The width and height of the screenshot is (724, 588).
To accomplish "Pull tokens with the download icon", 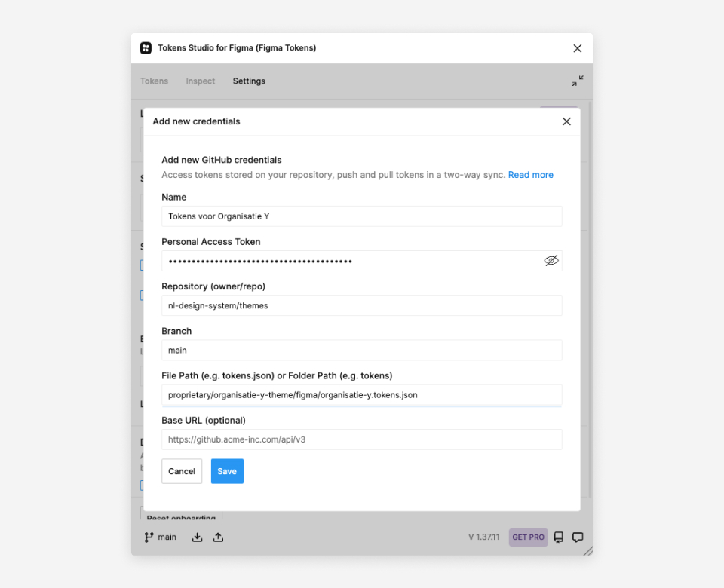I will tap(197, 537).
